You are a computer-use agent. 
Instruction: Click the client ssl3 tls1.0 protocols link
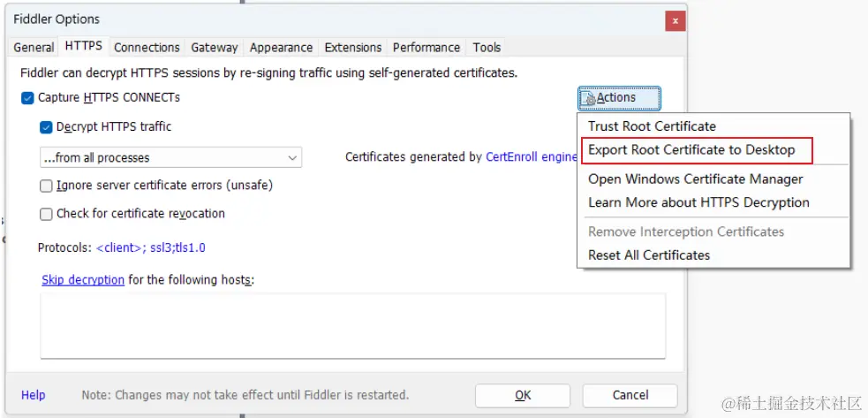click(x=151, y=247)
